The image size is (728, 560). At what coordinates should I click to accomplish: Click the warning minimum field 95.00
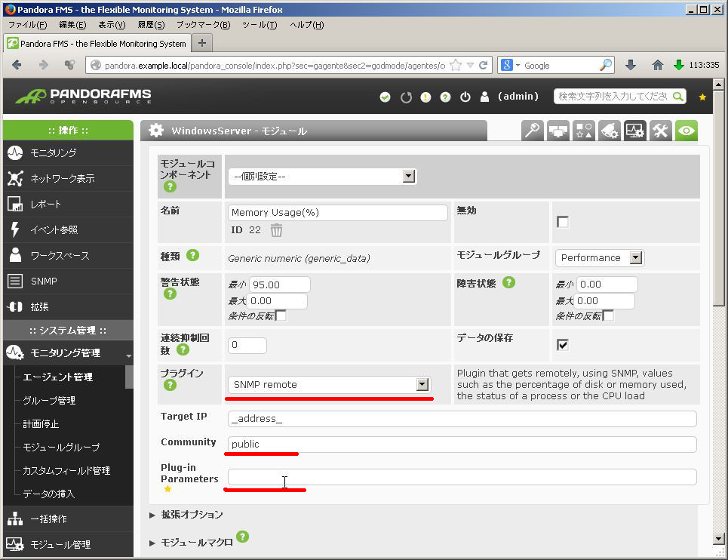(279, 285)
